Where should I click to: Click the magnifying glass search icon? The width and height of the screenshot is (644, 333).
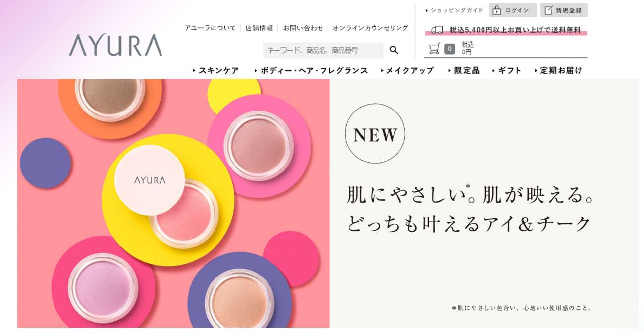coord(394,50)
